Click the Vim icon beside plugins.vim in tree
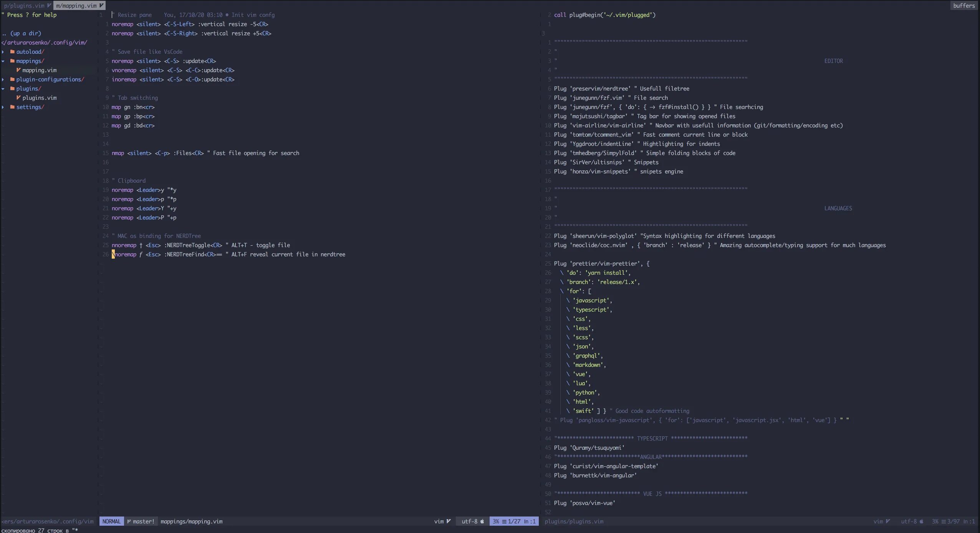 click(x=18, y=98)
